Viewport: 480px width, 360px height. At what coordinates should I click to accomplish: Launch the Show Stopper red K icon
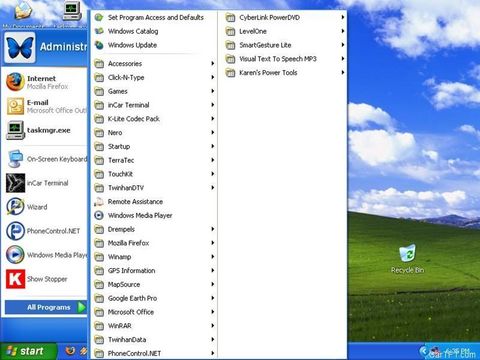point(15,279)
